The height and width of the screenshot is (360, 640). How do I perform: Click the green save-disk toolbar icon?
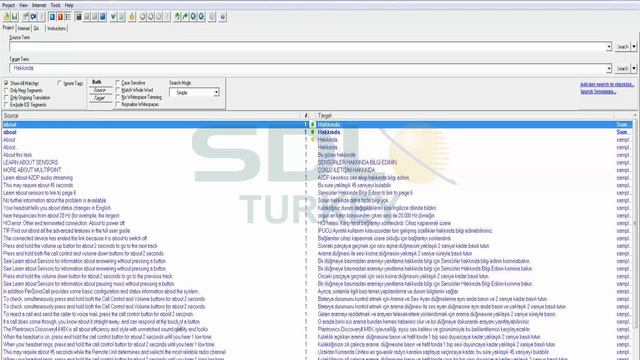pyautogui.click(x=14, y=17)
